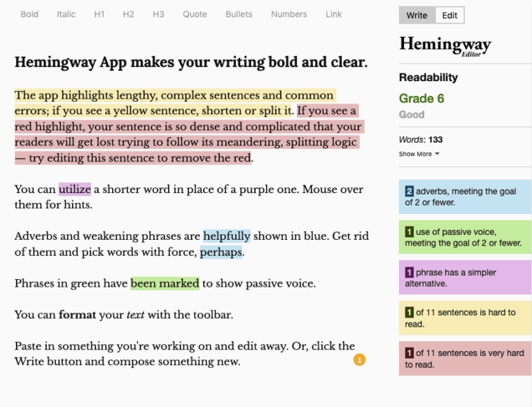
Task: Click the blue highlighted word helpfully
Action: [226, 236]
